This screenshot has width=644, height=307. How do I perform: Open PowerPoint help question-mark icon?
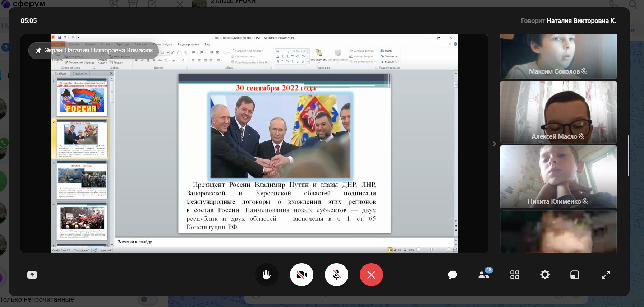455,44
